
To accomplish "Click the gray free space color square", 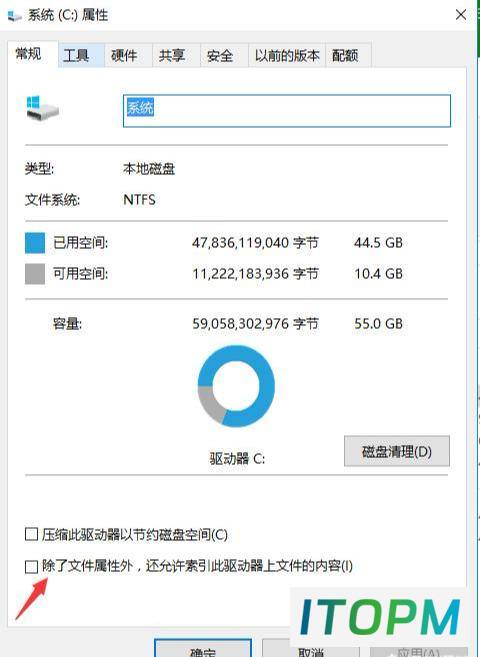I will click(x=35, y=274).
